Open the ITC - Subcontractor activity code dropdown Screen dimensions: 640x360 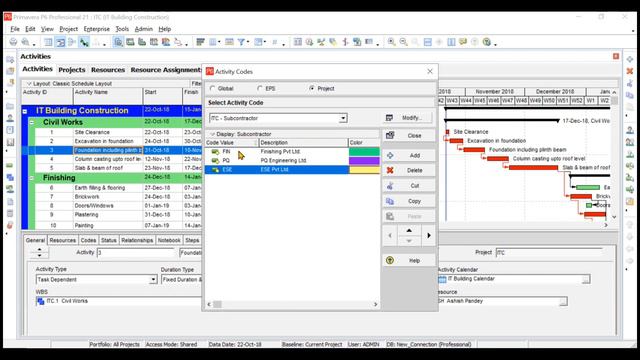pos(343,118)
